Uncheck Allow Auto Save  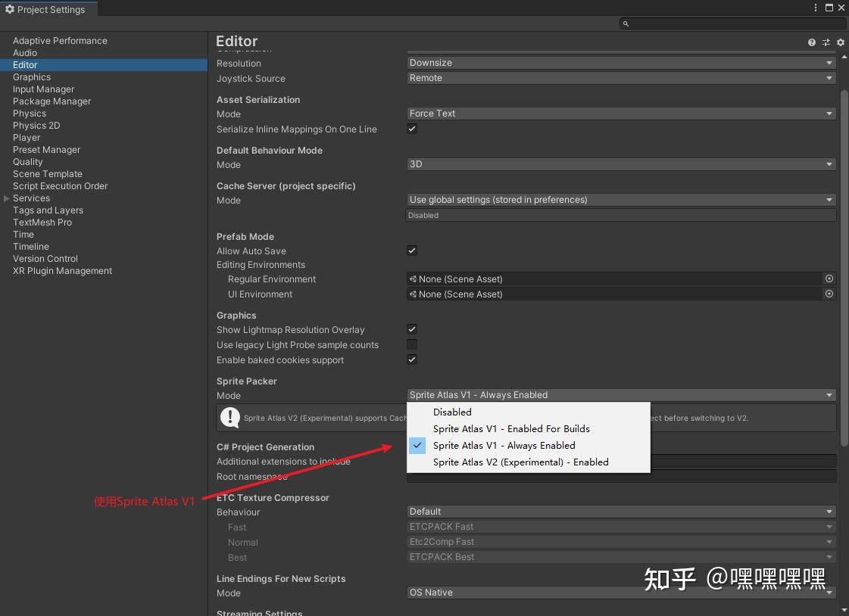[x=411, y=250]
